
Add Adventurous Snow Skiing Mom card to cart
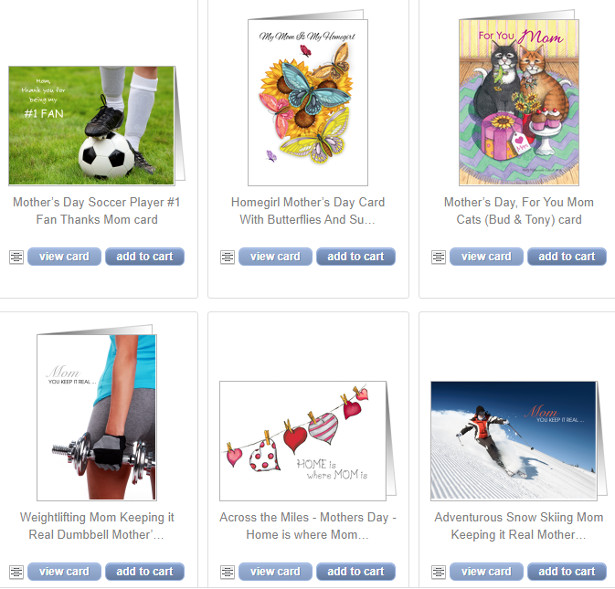pos(567,571)
